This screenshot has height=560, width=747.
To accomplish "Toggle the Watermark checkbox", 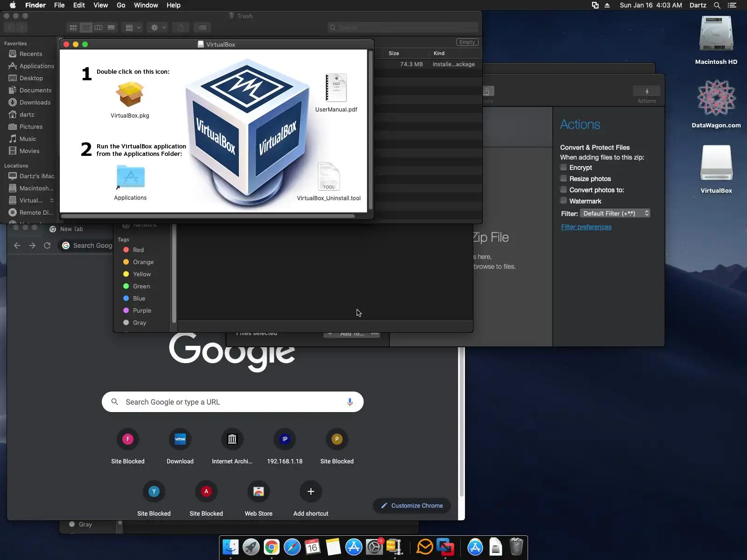I will (564, 201).
